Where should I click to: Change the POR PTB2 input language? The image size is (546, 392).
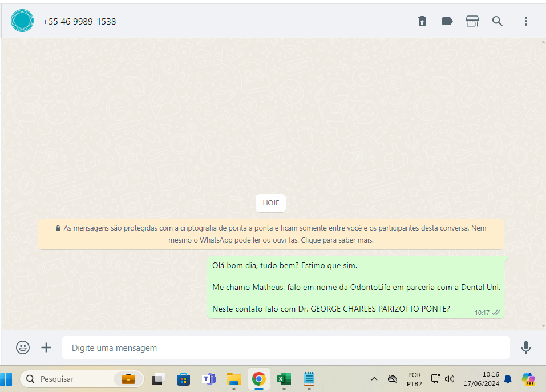(x=414, y=379)
